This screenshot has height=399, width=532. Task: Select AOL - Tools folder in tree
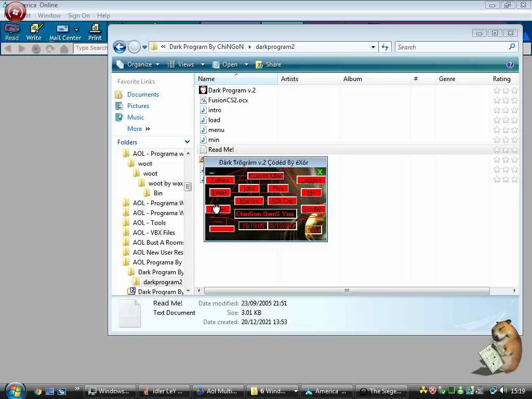coord(149,223)
